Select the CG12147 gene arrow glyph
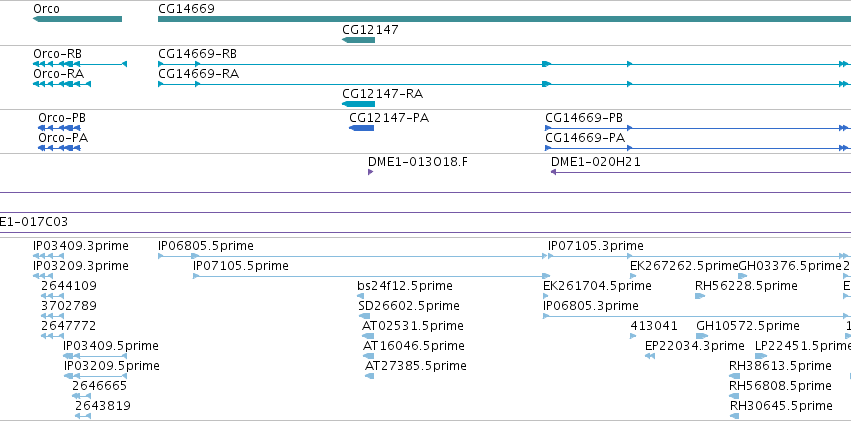The image size is (851, 421). pos(358,40)
